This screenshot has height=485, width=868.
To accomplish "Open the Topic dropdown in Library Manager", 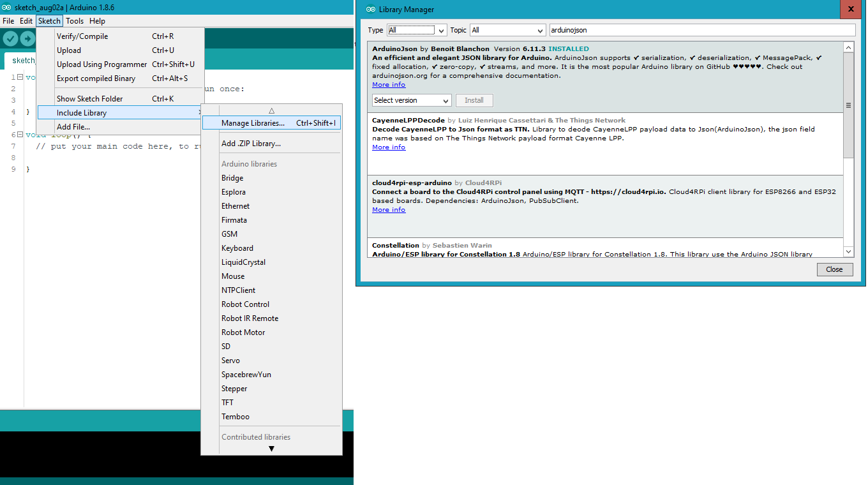I will tap(507, 30).
